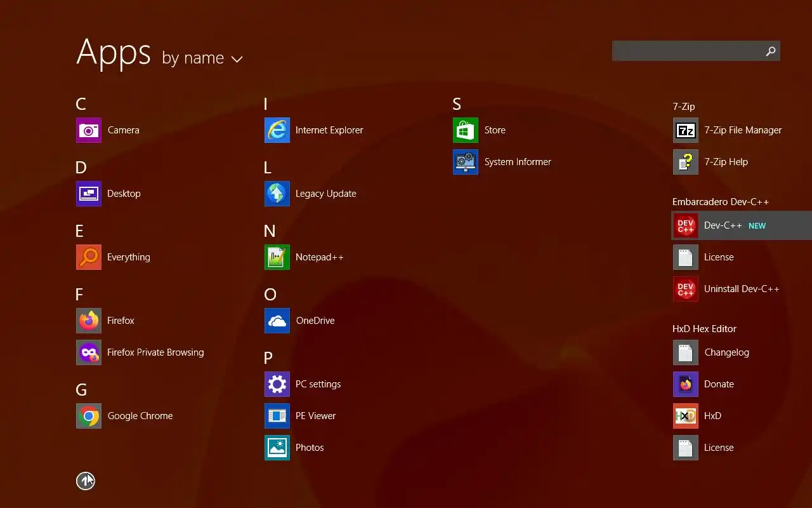Jump using the letter C group header
This screenshot has height=508, width=812.
[81, 104]
